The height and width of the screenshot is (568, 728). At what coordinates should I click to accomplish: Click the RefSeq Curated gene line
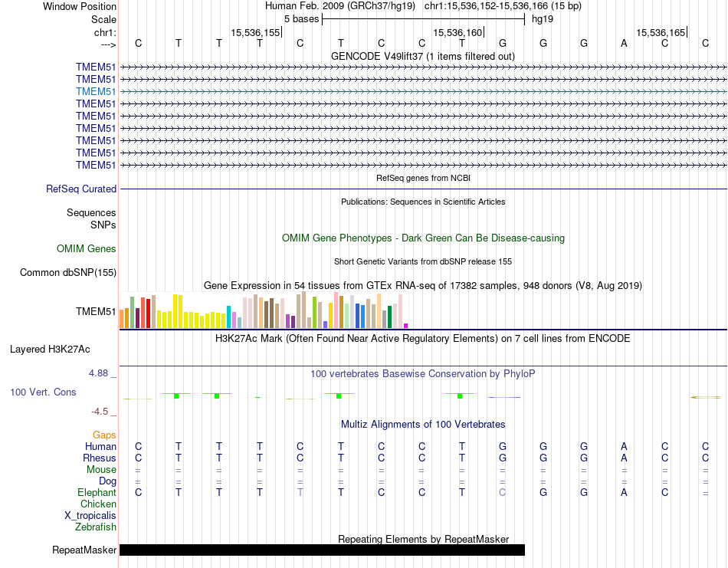pyautogui.click(x=423, y=189)
